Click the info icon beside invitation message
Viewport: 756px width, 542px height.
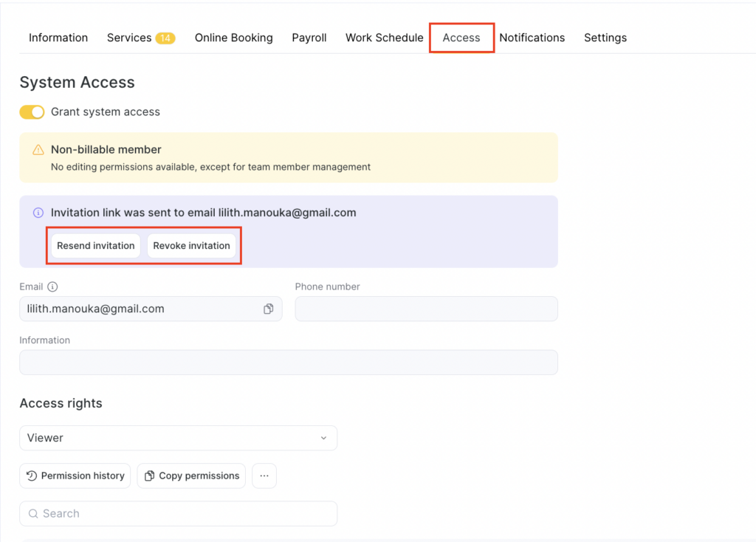(38, 213)
